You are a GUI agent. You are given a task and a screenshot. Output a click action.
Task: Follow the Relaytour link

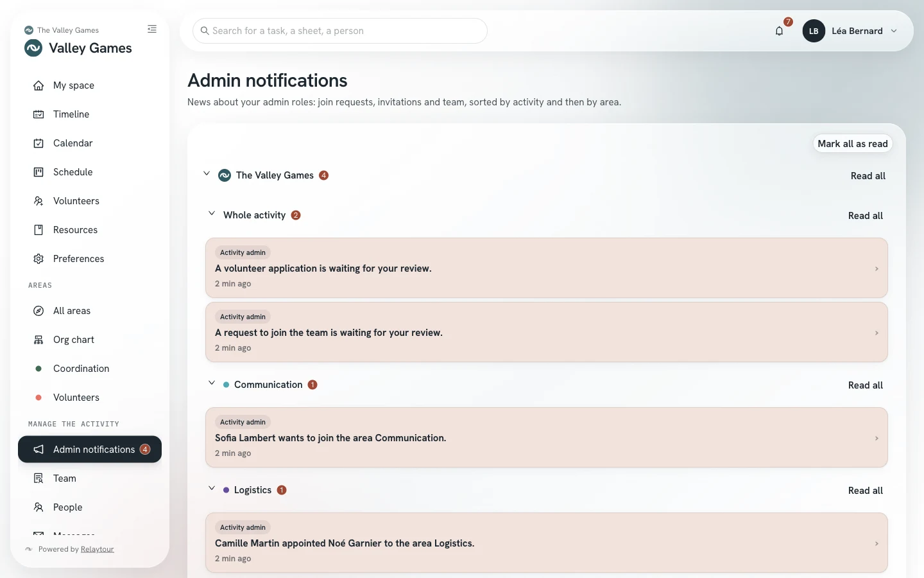(x=98, y=549)
